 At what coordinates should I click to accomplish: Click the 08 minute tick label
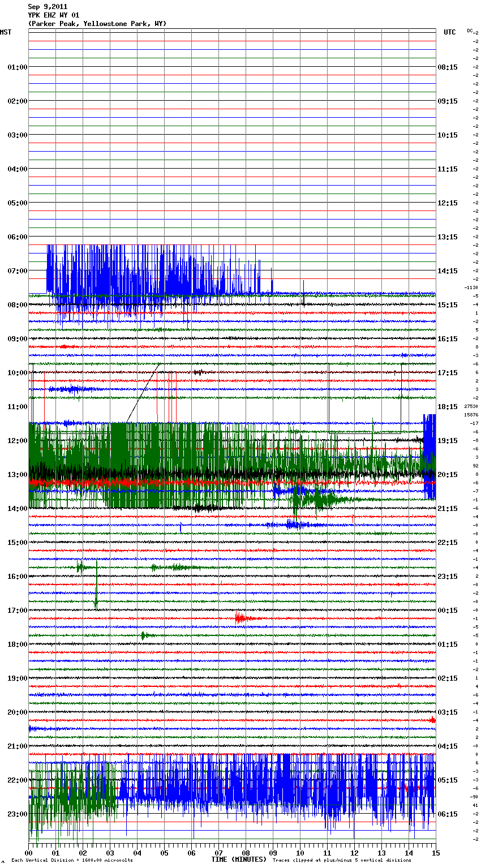coord(246,853)
